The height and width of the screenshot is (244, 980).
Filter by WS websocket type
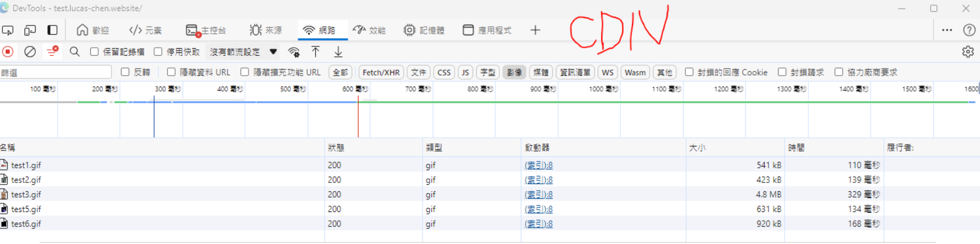point(608,73)
